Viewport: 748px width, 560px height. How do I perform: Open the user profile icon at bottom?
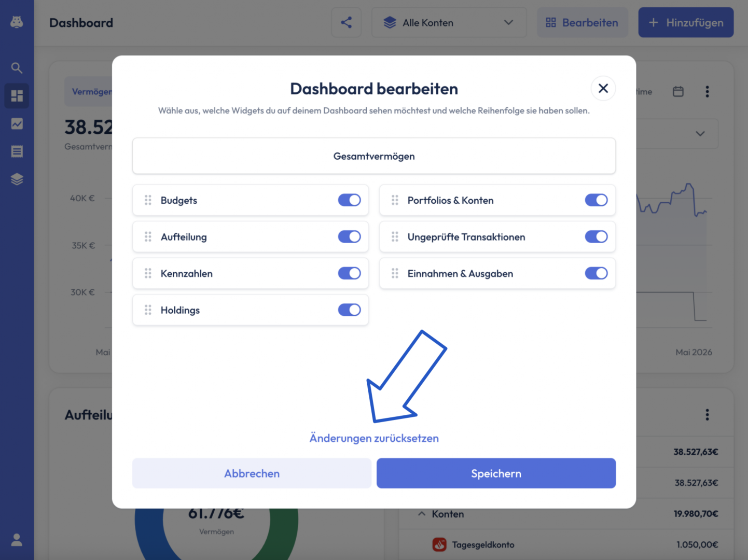coord(17,540)
